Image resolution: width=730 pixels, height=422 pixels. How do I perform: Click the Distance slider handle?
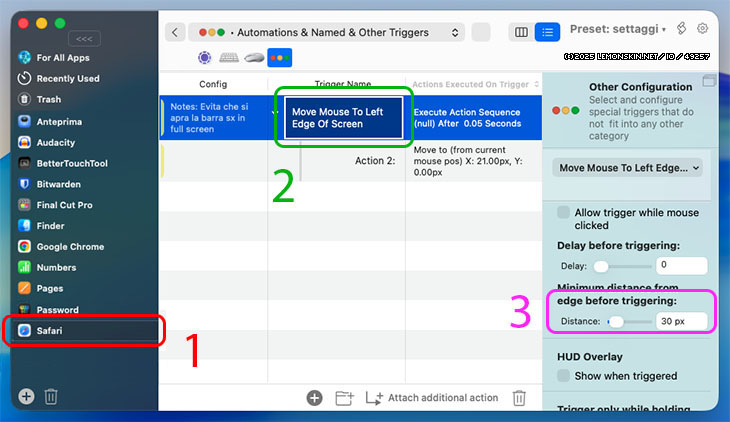coord(617,321)
